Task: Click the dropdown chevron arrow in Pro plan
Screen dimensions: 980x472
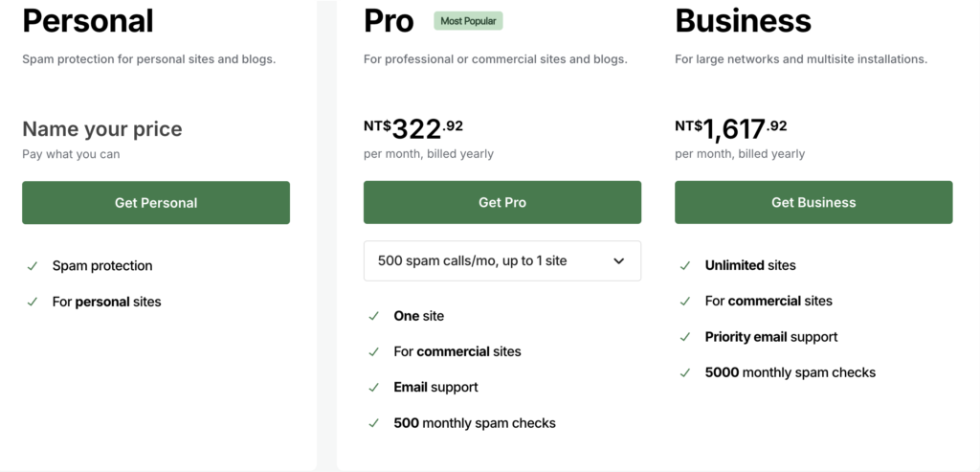Action: [x=619, y=260]
